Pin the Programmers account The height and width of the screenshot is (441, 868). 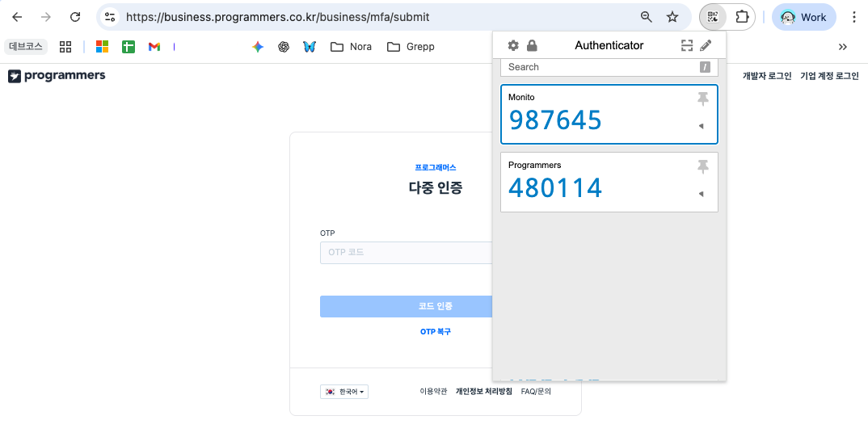[702, 166]
